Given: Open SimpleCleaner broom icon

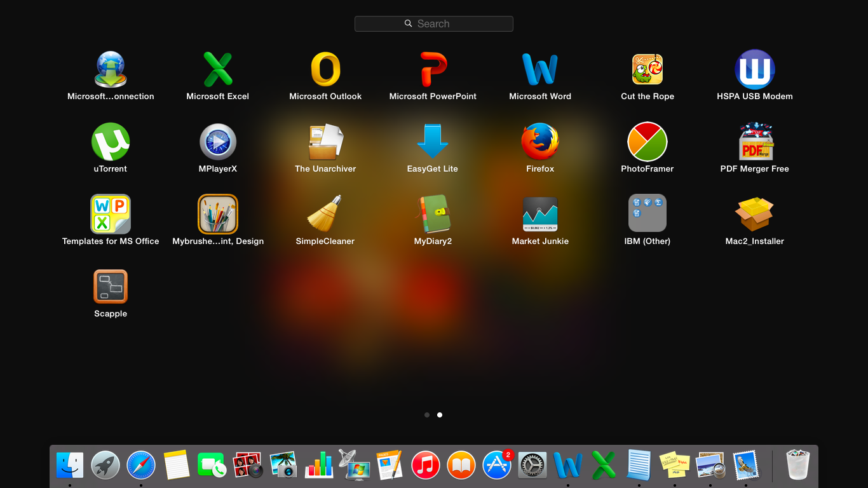Looking at the screenshot, I should click(x=325, y=214).
